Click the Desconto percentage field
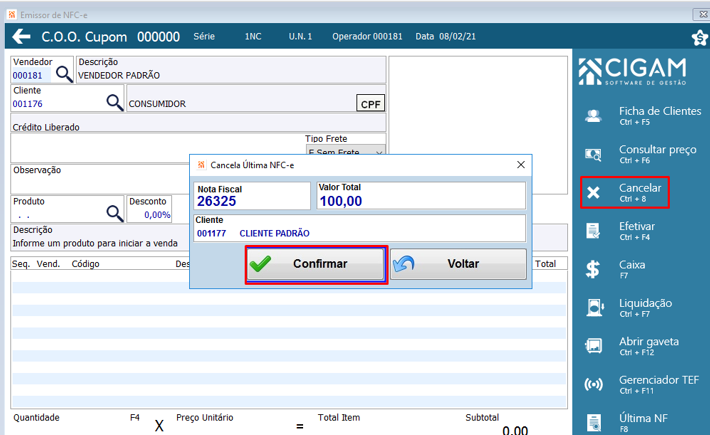Viewport: 710px width, 435px height. [149, 214]
